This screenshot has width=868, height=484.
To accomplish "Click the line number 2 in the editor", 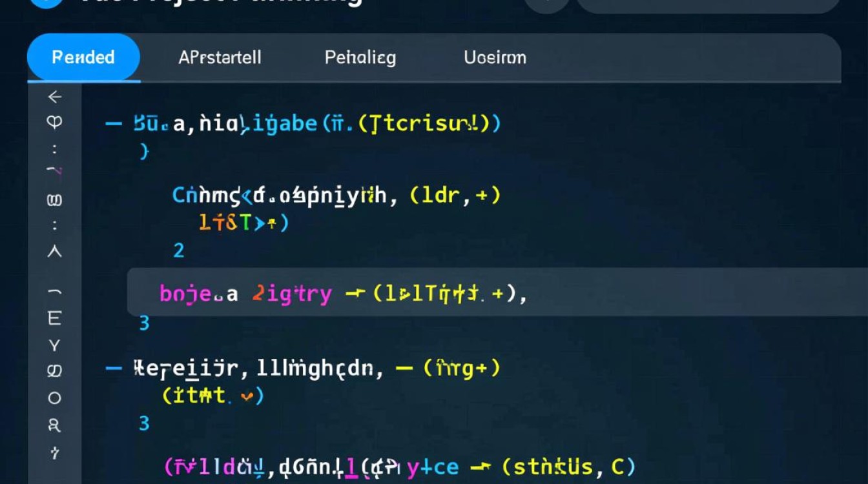I will 179,250.
